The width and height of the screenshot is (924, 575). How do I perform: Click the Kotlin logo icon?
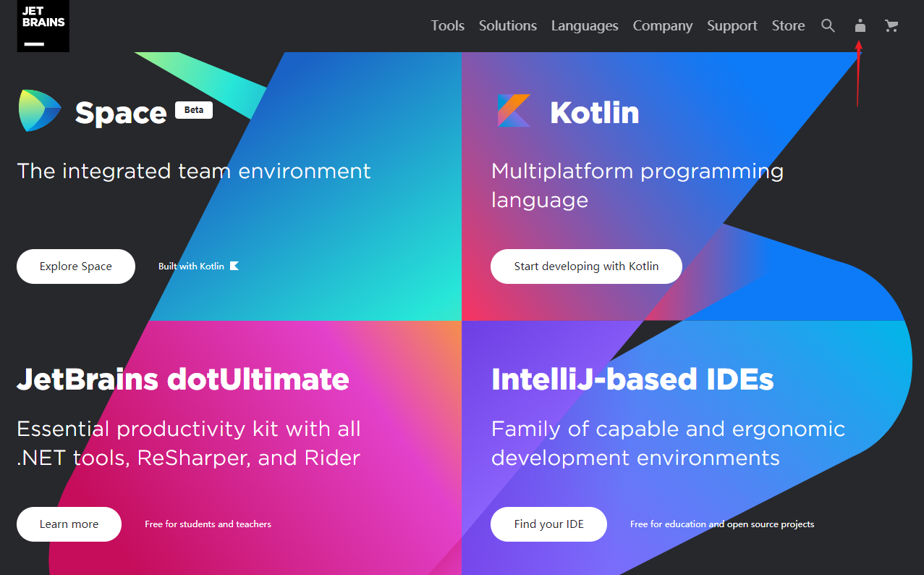coord(514,111)
